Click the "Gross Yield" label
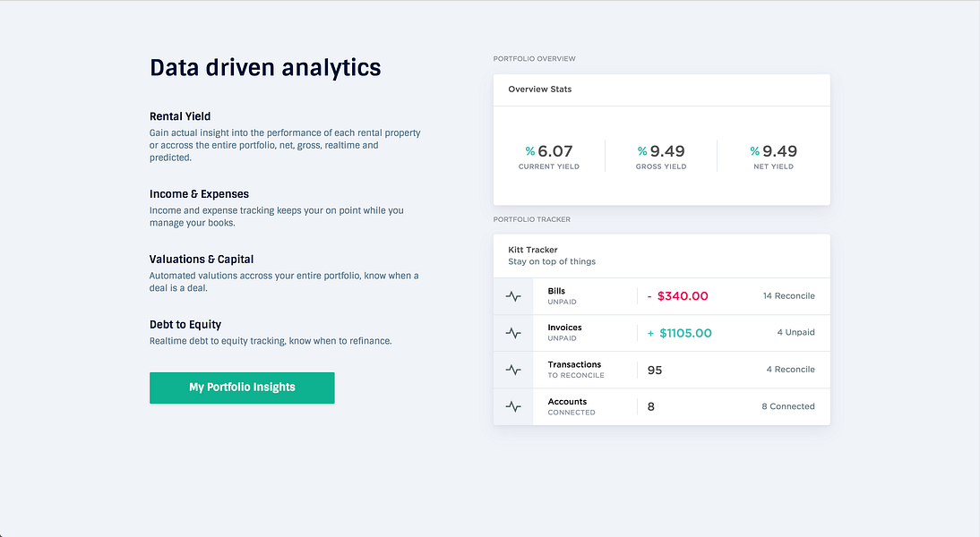 coord(660,166)
